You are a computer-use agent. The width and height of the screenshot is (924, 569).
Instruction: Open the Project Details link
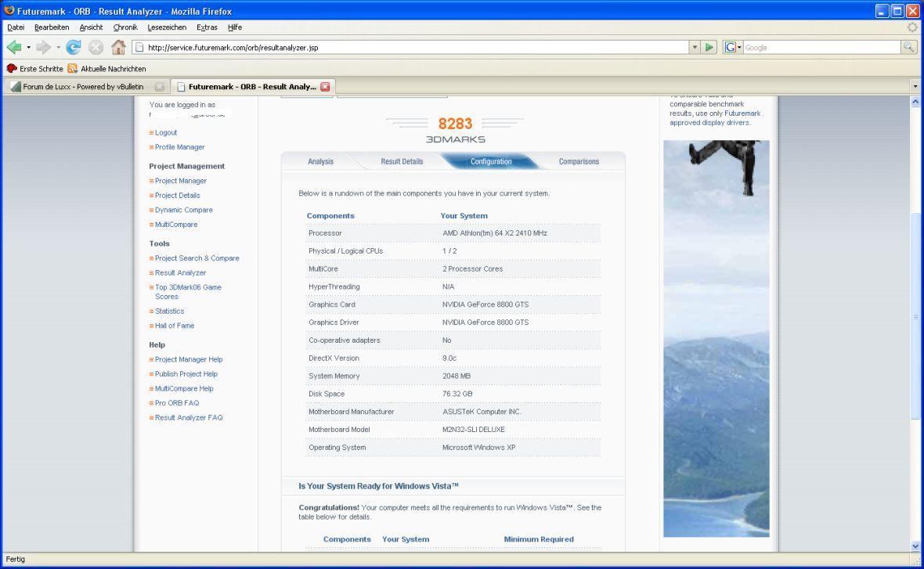click(x=178, y=196)
